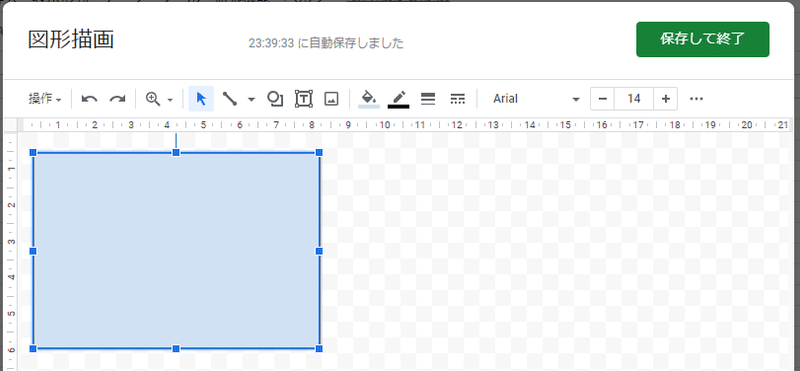Decrease font size with minus button
The height and width of the screenshot is (371, 800).
[603, 99]
